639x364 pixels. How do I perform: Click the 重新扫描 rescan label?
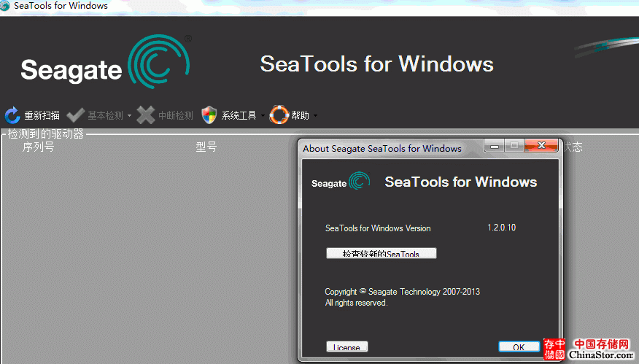tap(42, 116)
